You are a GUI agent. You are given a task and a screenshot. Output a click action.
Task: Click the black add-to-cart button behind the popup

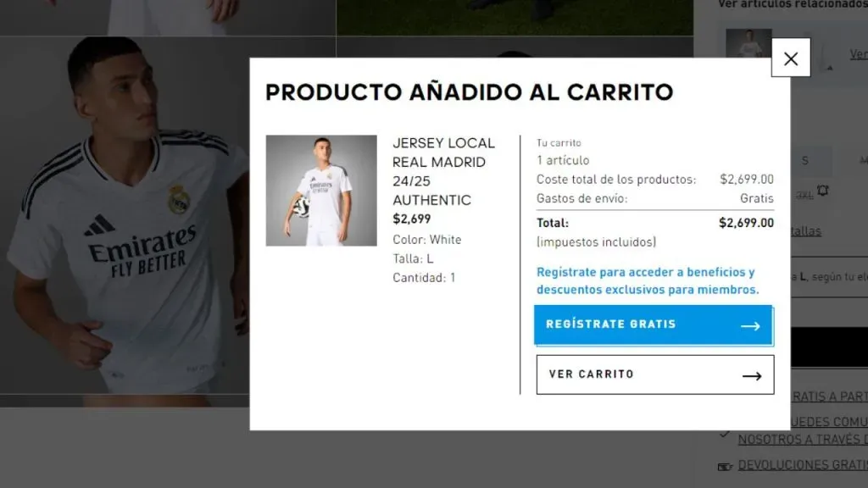tap(829, 347)
